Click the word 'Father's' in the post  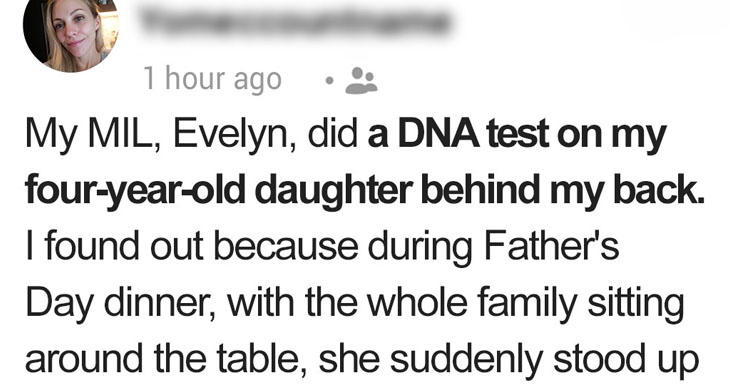click(x=552, y=246)
